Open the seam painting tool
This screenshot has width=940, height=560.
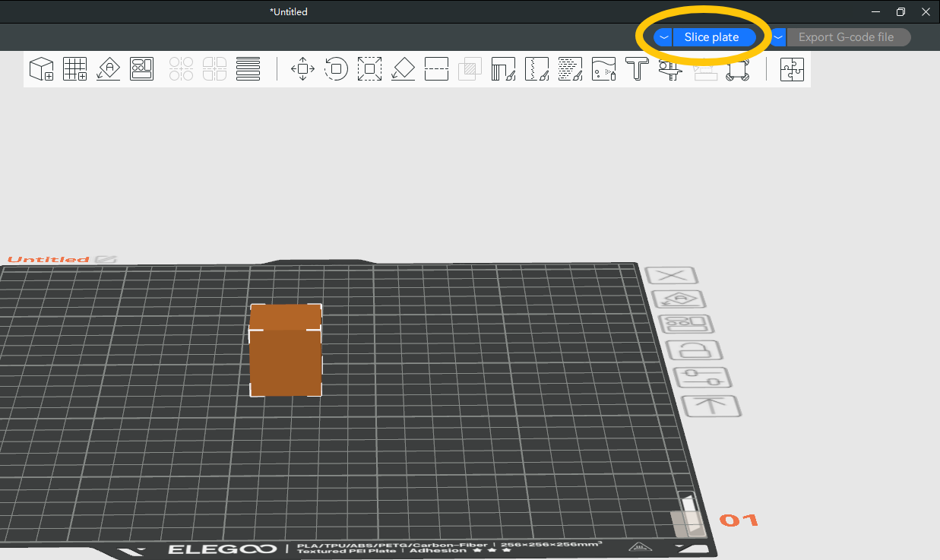(536, 68)
